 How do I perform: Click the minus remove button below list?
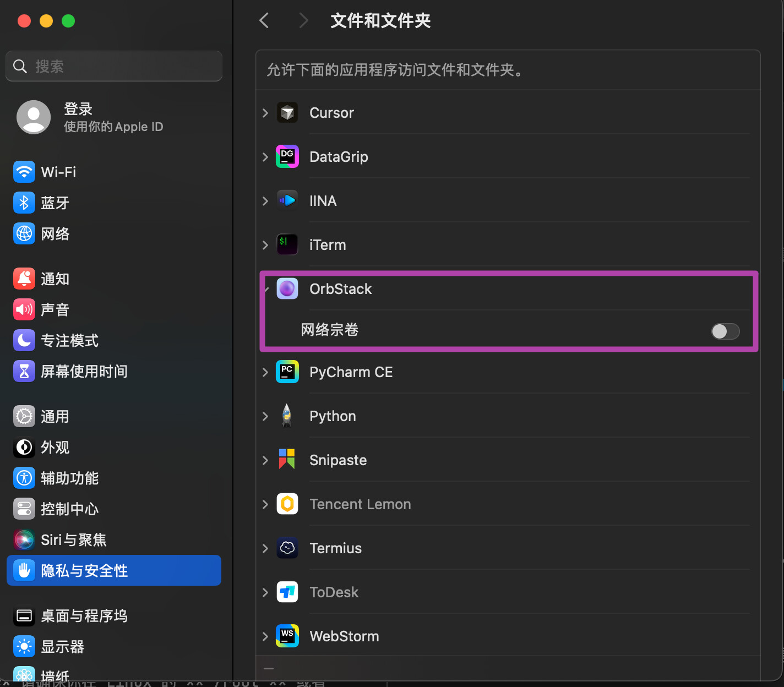point(269,668)
